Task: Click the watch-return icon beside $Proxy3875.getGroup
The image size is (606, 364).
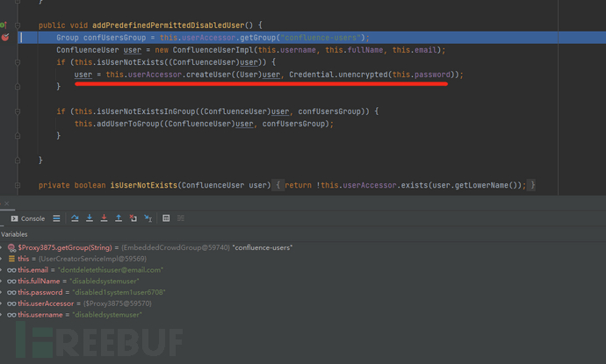Action: (11, 248)
